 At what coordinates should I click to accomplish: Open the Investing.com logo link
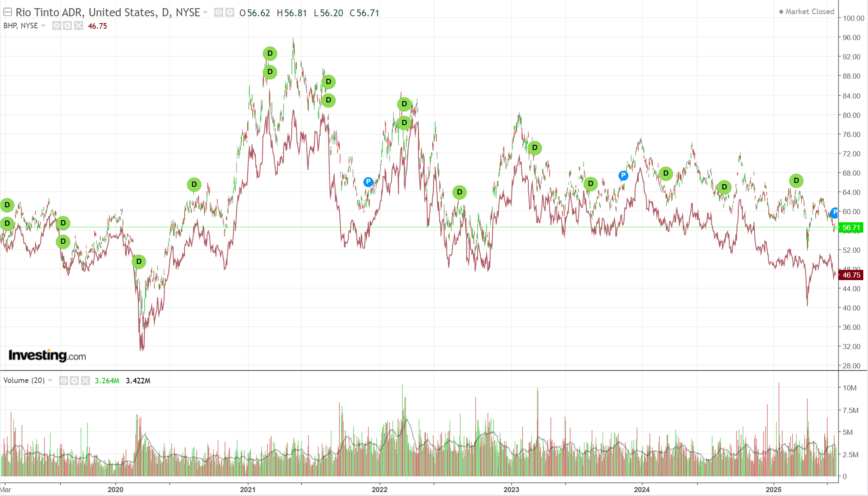(47, 356)
